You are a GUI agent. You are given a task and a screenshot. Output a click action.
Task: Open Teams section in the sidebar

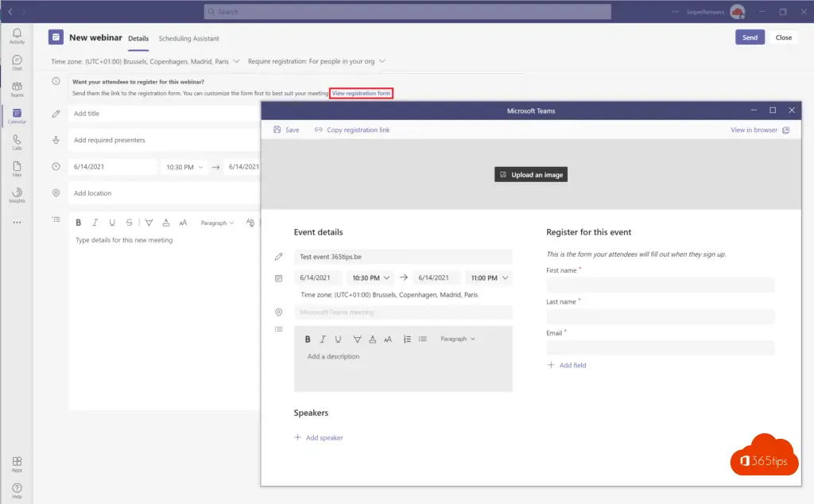click(17, 89)
